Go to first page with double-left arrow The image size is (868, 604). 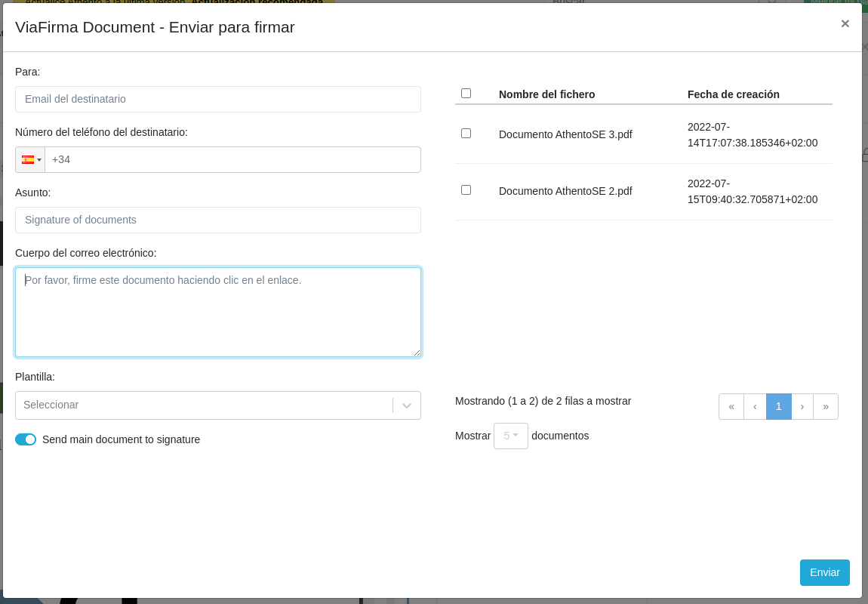(x=731, y=406)
